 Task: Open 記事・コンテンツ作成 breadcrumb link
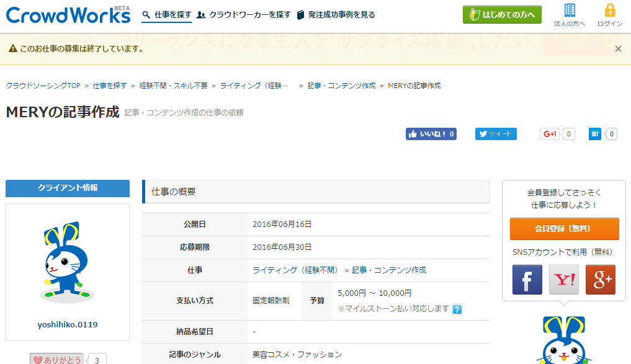(x=341, y=86)
